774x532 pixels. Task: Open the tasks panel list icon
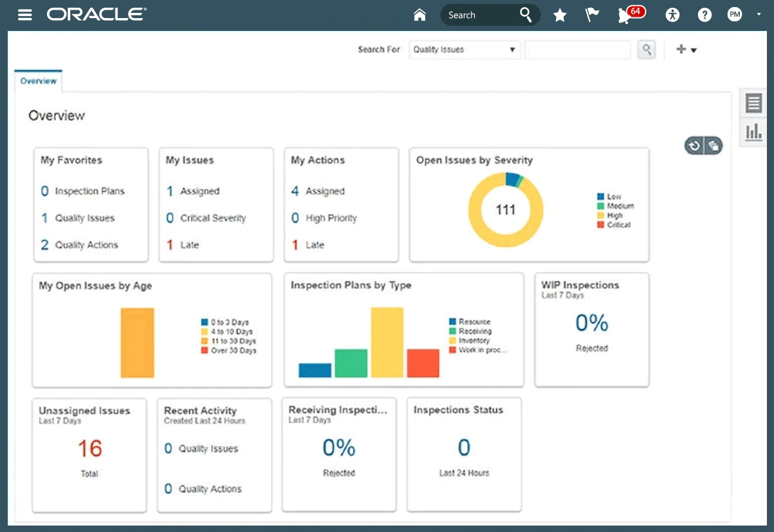[753, 103]
